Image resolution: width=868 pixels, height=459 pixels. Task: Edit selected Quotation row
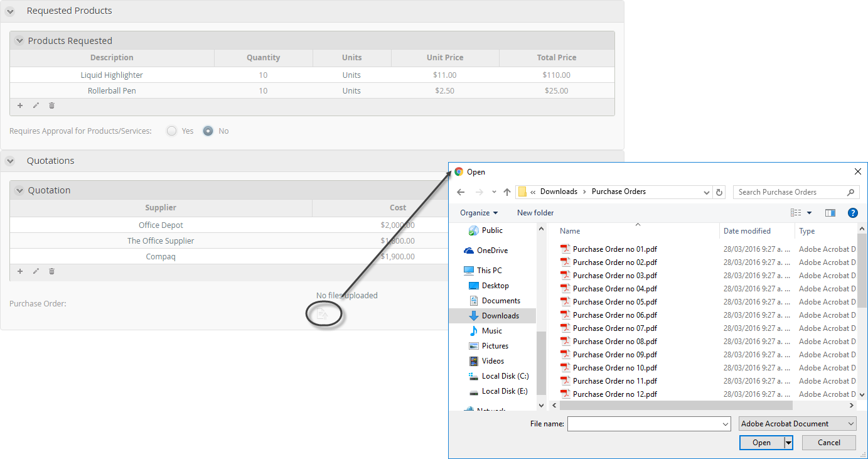pos(36,271)
